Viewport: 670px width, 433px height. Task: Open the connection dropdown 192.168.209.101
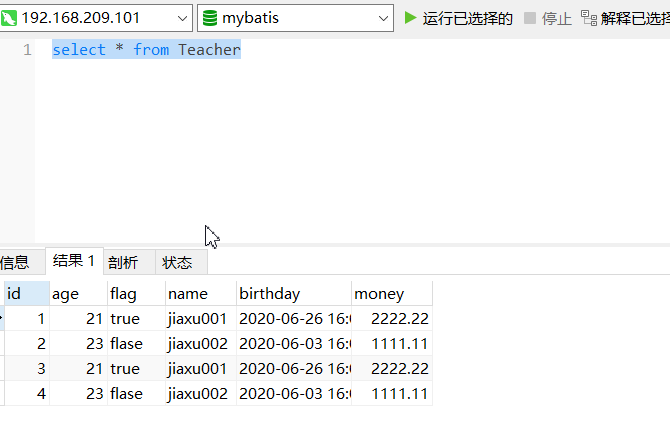[x=96, y=18]
